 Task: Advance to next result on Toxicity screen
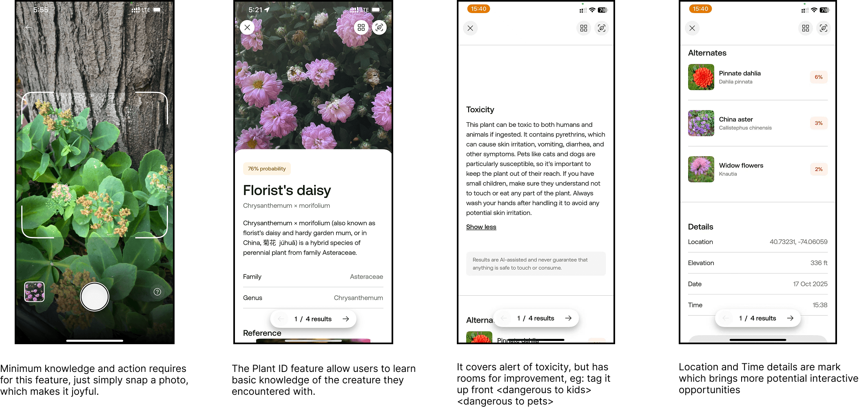568,318
